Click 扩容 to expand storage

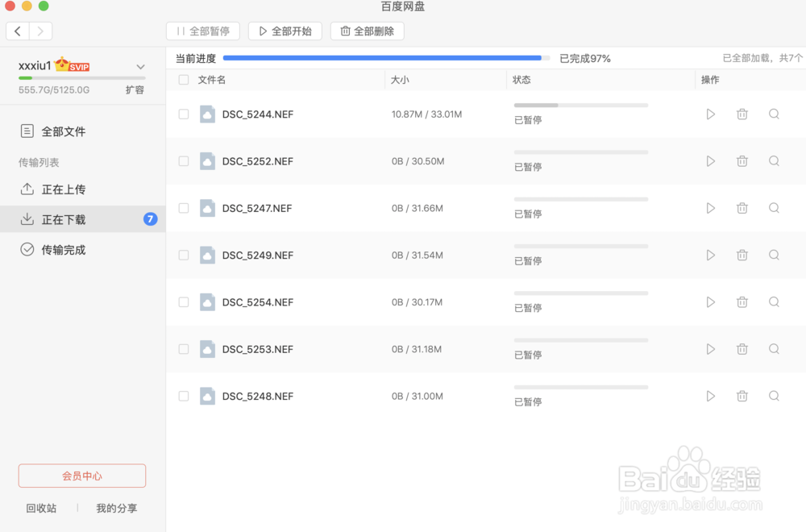coord(135,90)
